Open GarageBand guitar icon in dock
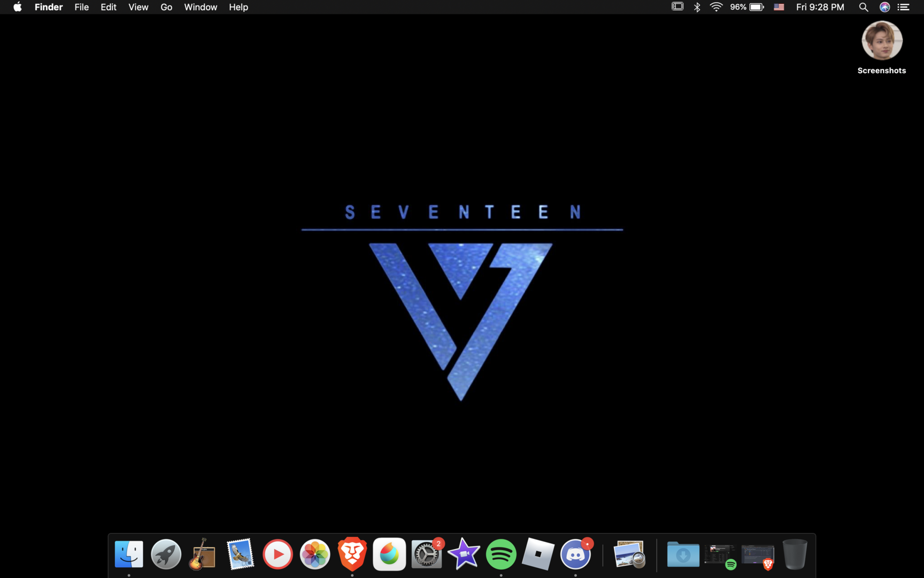The image size is (924, 578). [203, 554]
